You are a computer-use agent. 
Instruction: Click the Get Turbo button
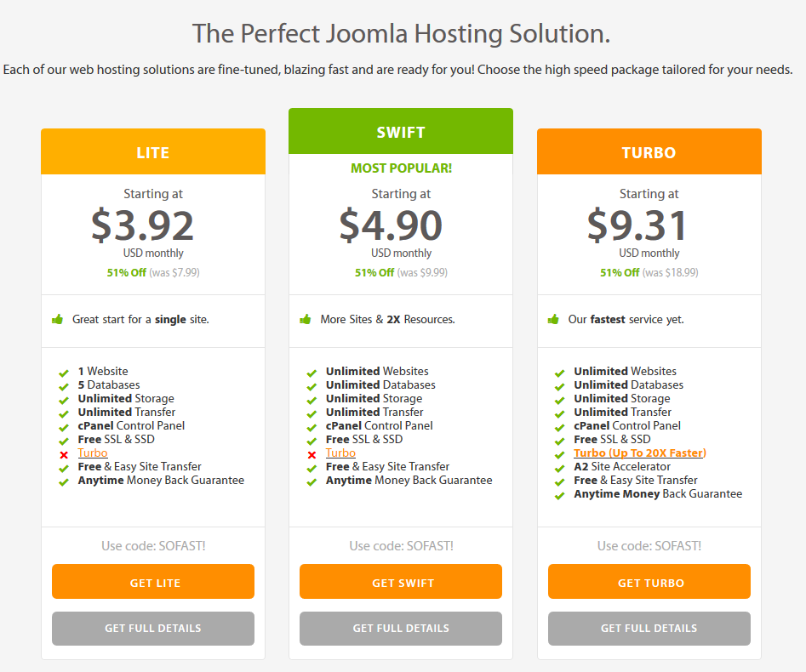click(x=649, y=582)
